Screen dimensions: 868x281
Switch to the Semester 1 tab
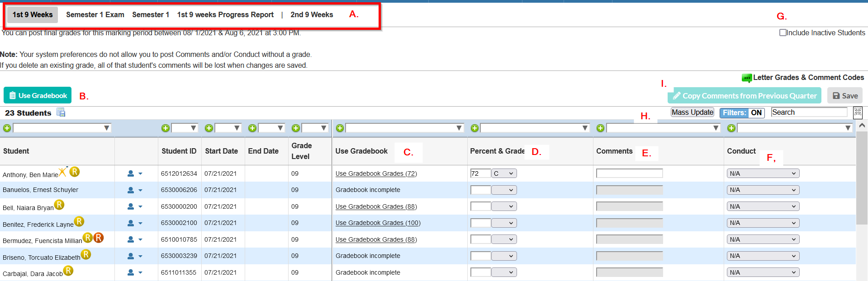point(151,15)
